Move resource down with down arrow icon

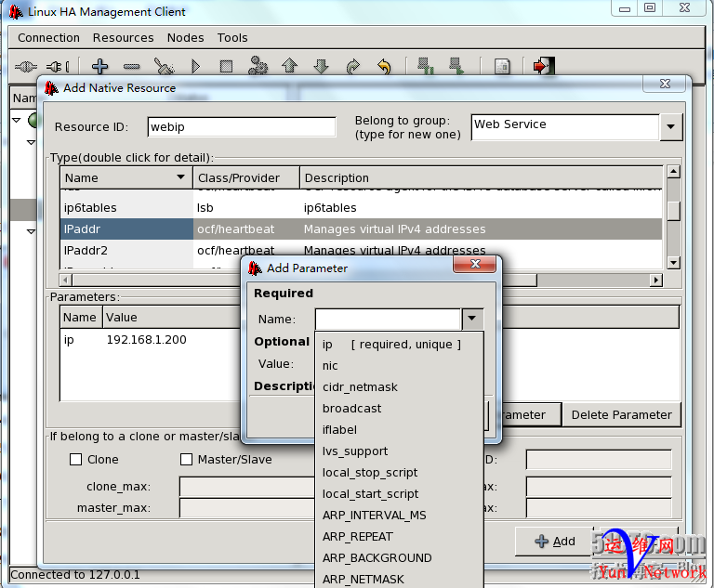tap(322, 67)
